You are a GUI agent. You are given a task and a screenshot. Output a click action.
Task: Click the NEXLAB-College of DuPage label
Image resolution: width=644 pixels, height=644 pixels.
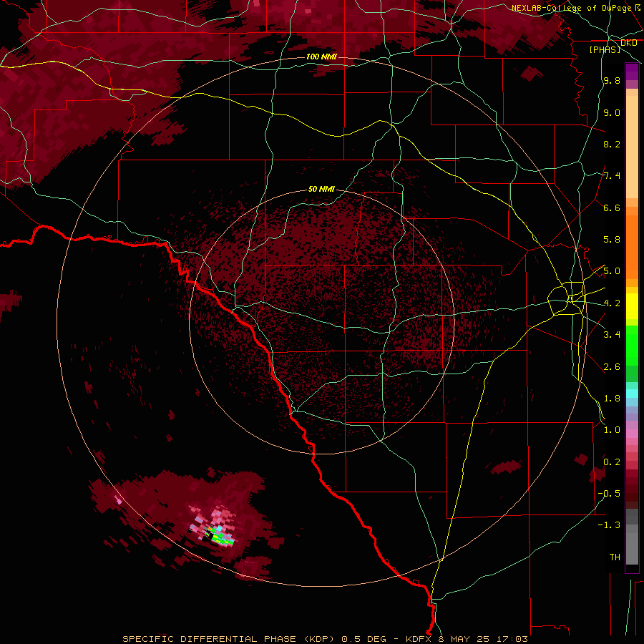571,8
